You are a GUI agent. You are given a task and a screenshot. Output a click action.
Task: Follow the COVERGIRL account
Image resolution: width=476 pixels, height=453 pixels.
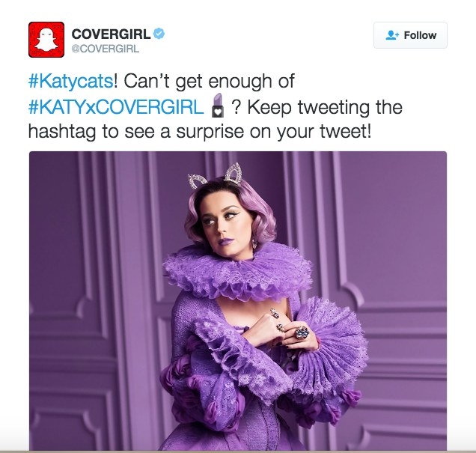(x=410, y=35)
